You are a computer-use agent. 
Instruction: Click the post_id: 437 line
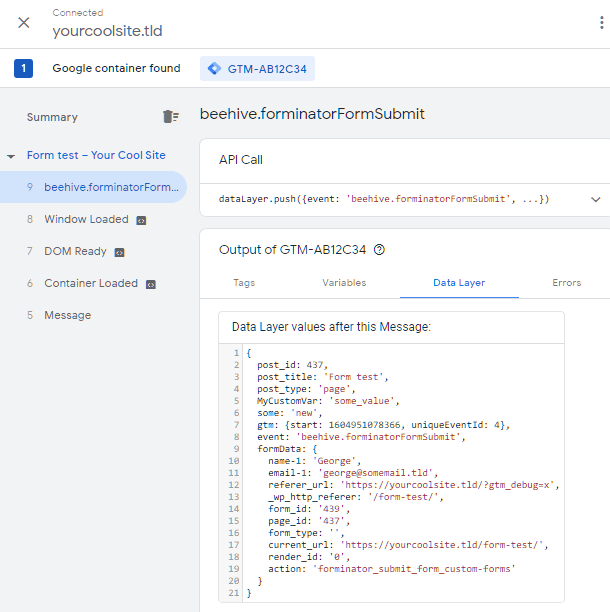(x=292, y=365)
